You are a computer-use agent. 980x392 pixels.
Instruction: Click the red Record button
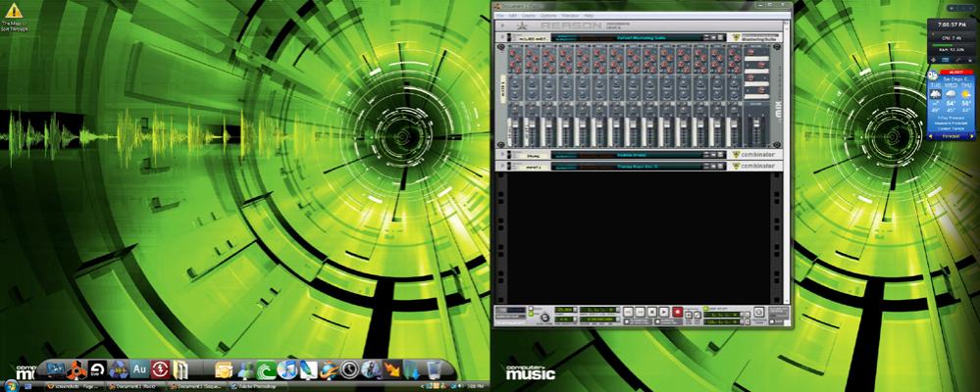click(677, 312)
